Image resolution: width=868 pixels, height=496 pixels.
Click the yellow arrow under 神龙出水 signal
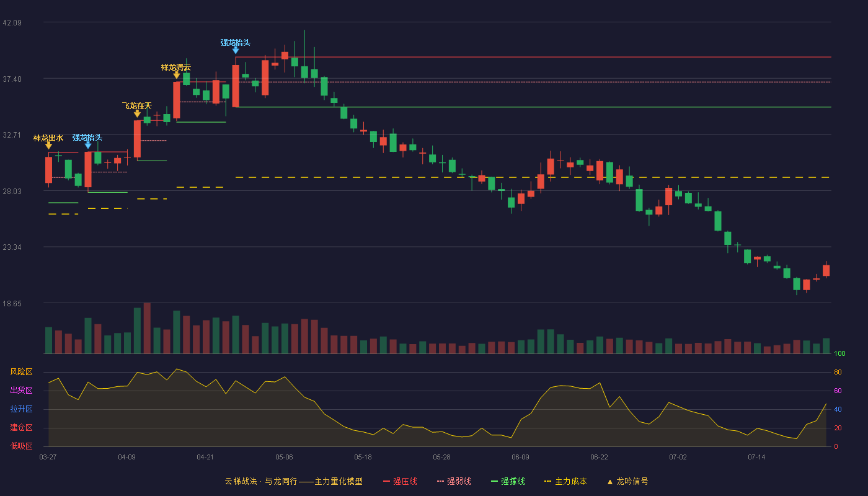(x=48, y=146)
